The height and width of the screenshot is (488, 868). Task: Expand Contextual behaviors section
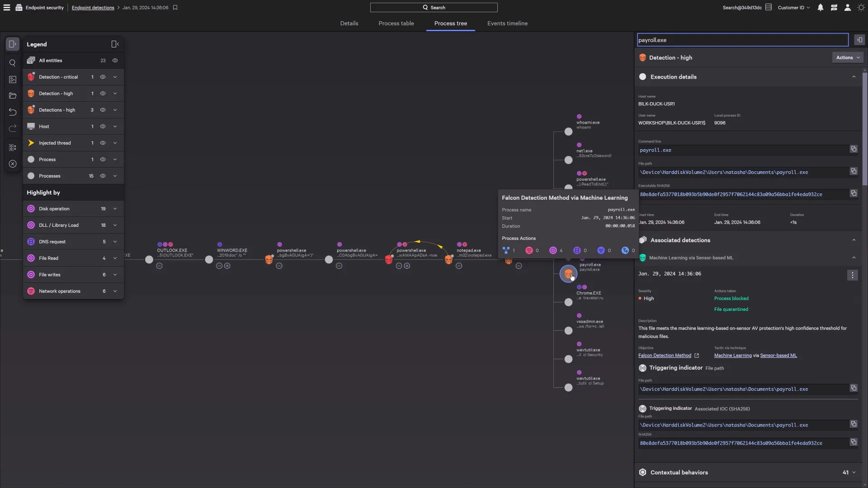(854, 473)
